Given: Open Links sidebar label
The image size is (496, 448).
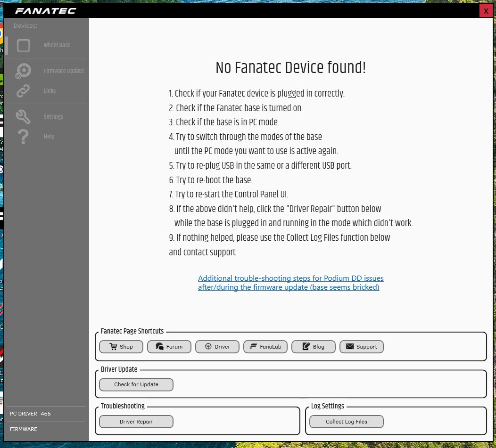Looking at the screenshot, I should [x=50, y=91].
